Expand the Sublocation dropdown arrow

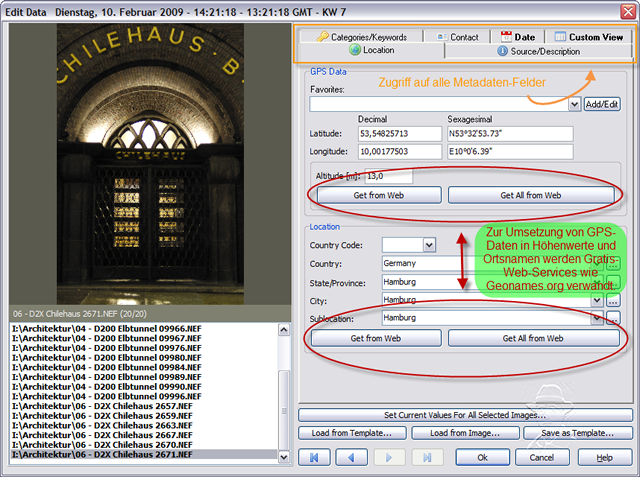(x=597, y=318)
